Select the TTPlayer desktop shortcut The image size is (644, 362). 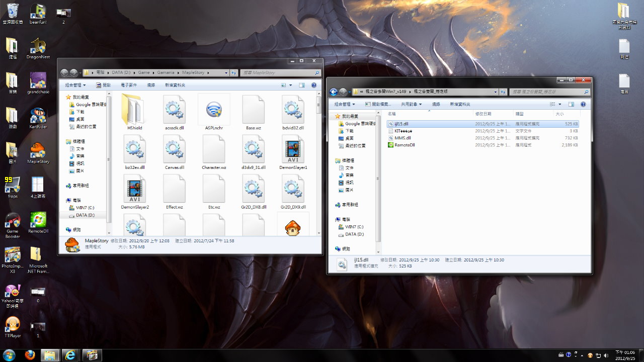coord(13,326)
